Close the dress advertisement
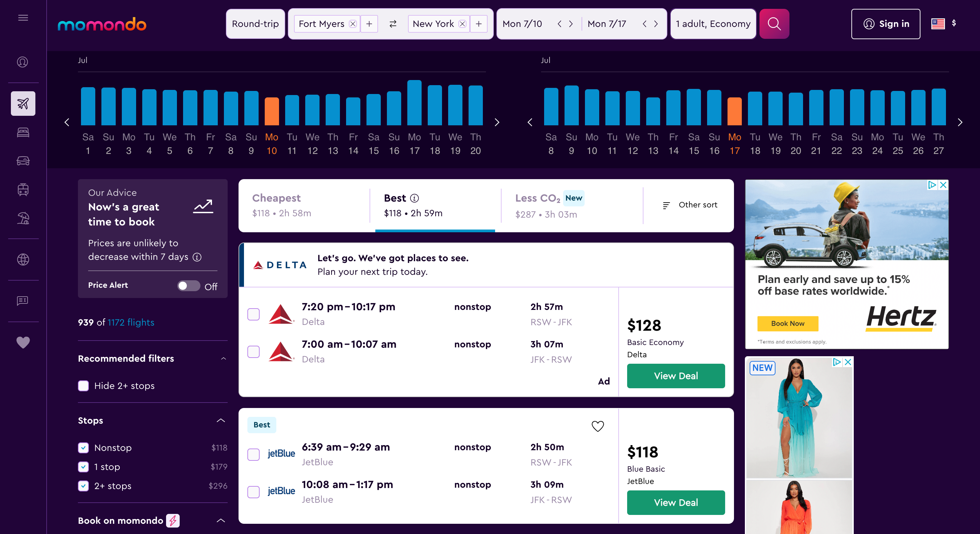Screen dimensions: 980x534 (x=848, y=362)
